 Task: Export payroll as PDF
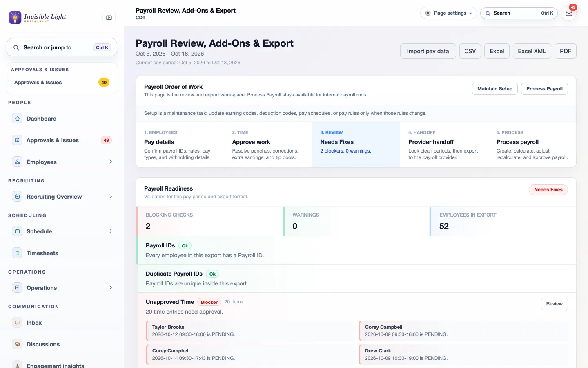566,51
